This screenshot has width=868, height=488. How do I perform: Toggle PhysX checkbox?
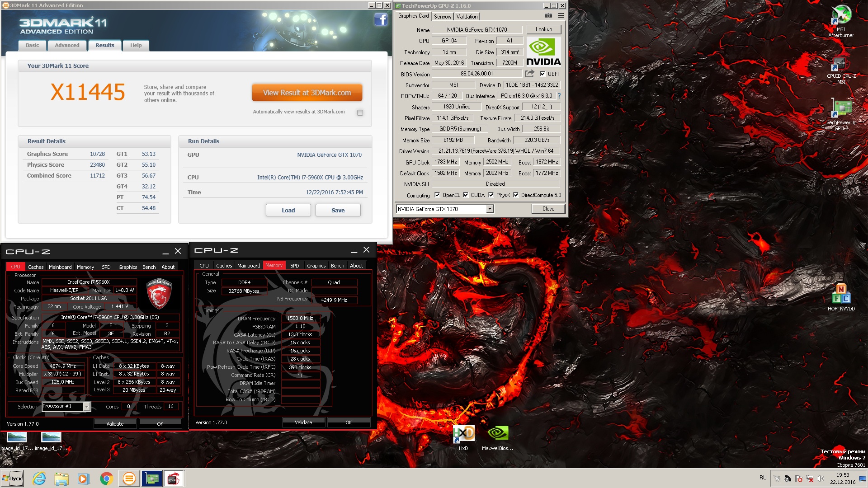coord(491,195)
